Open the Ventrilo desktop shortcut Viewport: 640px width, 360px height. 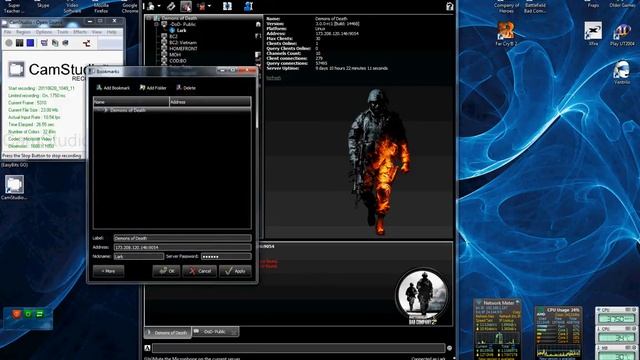coord(622,73)
